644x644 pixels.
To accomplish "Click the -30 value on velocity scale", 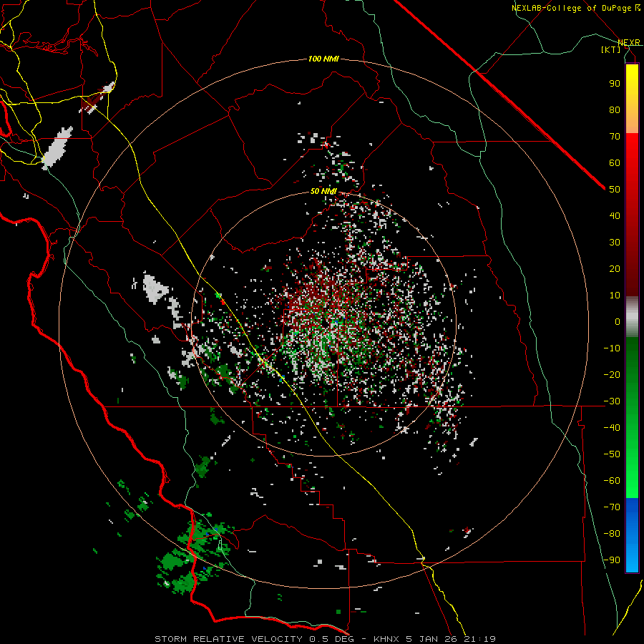I will [x=612, y=401].
